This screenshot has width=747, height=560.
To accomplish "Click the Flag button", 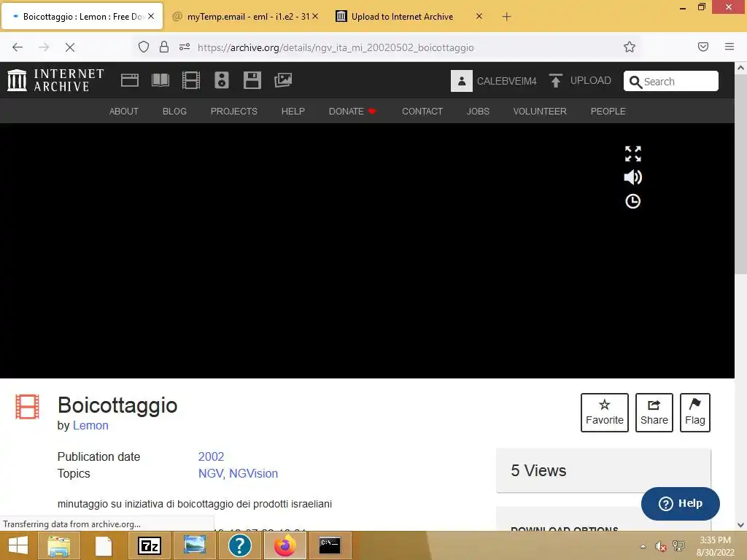I will pyautogui.click(x=695, y=413).
